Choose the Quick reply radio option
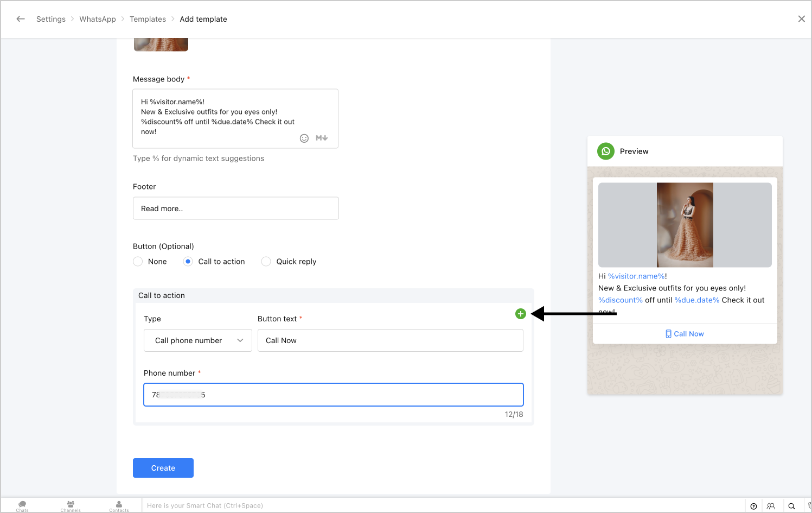The image size is (812, 513). pos(266,262)
